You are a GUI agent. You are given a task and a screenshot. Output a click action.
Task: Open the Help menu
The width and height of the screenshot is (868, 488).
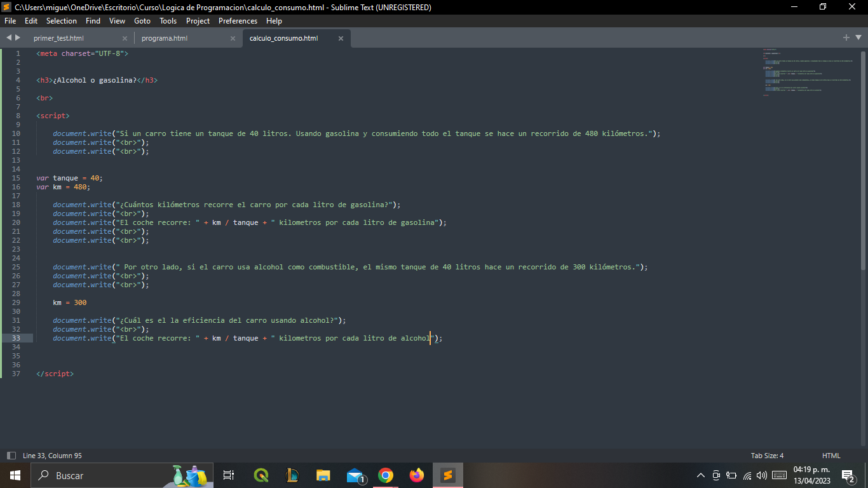coord(274,21)
